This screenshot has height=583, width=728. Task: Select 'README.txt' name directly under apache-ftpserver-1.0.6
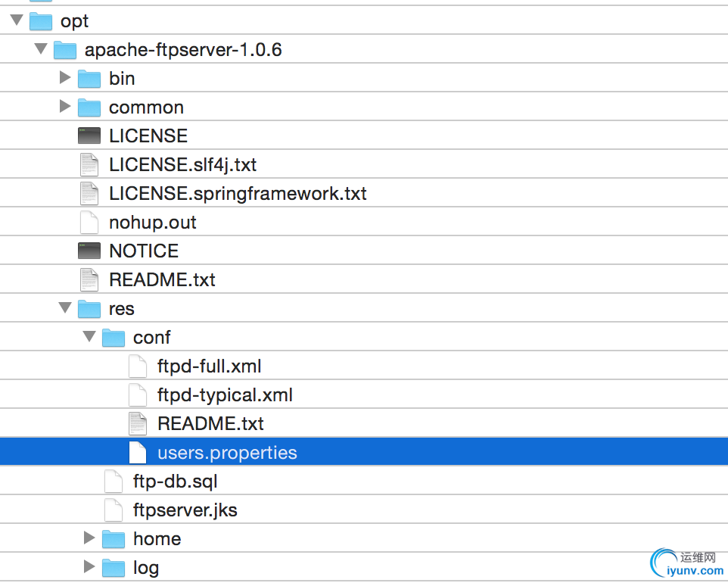(162, 280)
